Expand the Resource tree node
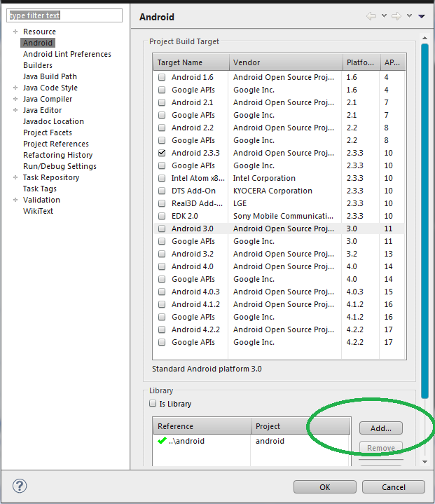The image size is (435, 504). 15,32
